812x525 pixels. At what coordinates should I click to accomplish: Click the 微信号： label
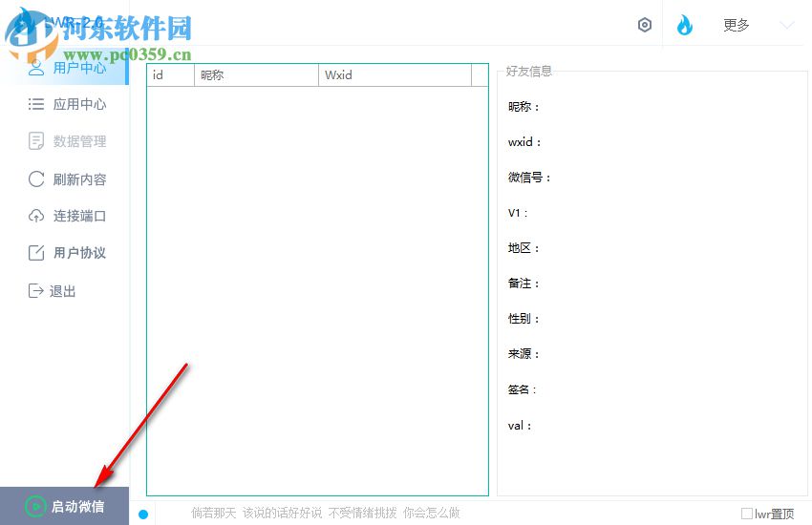click(529, 178)
